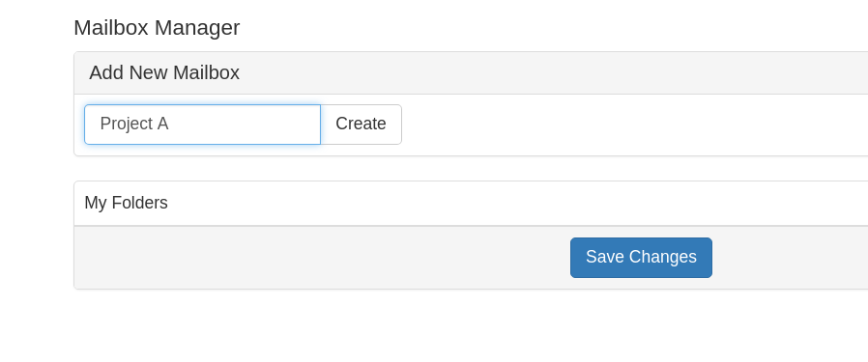Click blank space right of My Folders text
The image size is (868, 362).
click(517, 203)
